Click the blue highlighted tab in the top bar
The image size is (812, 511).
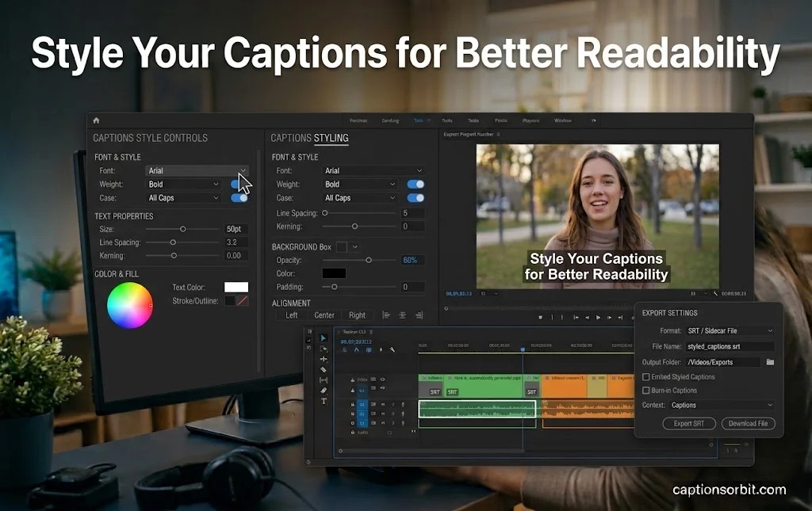(x=419, y=120)
